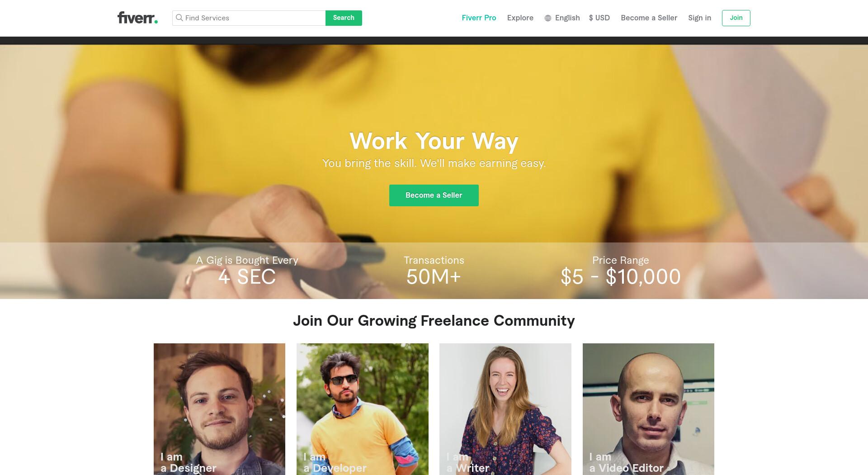Click the 'Work Your Way' headline
868x475 pixels.
click(434, 141)
